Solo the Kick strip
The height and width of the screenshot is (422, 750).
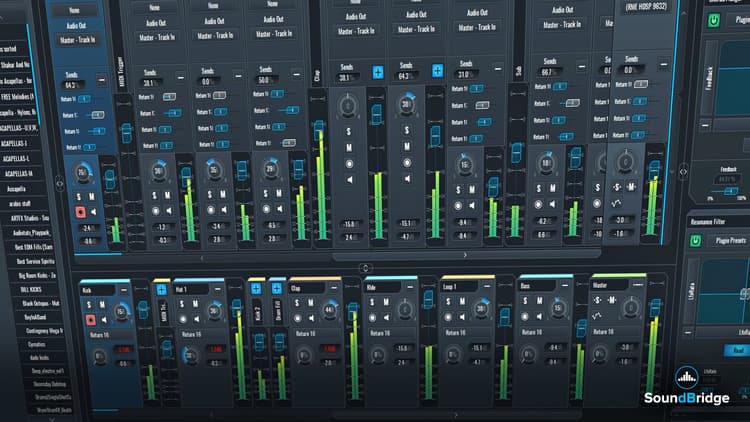coord(89,305)
